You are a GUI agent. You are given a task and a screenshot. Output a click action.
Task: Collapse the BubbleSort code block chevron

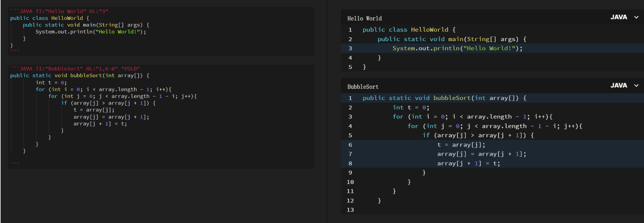pyautogui.click(x=636, y=86)
